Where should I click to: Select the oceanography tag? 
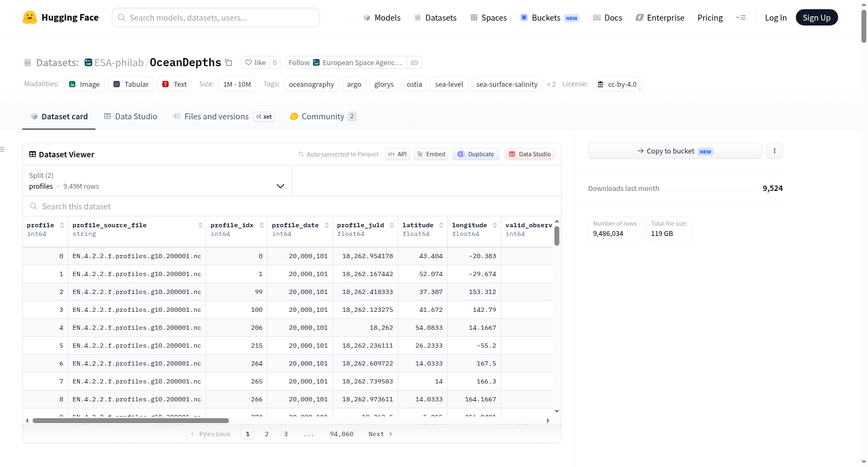coord(311,84)
